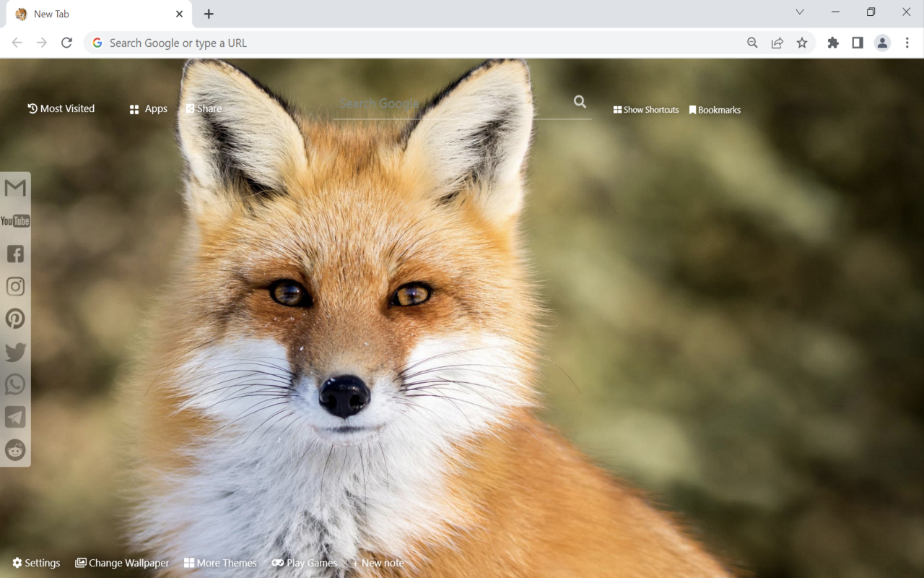
Task: Browse More Themes
Action: pyautogui.click(x=220, y=563)
